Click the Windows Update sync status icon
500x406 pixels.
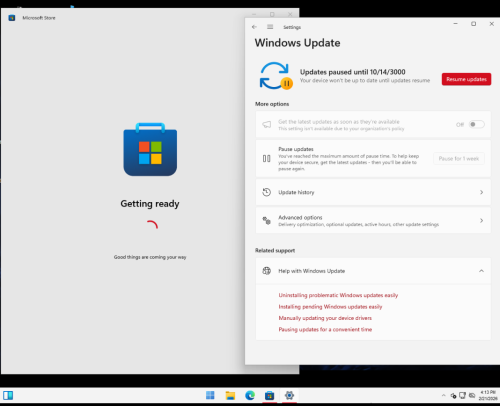[275, 76]
